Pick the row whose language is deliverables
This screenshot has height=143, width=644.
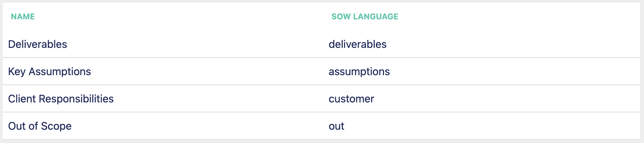[x=321, y=44]
